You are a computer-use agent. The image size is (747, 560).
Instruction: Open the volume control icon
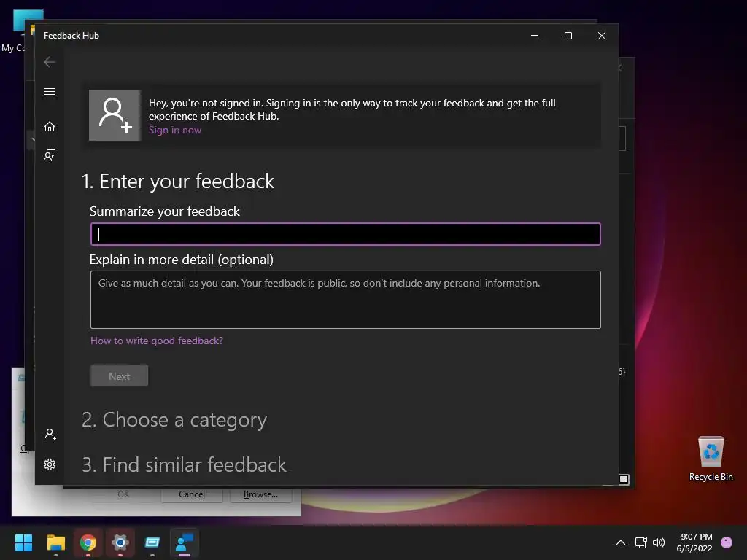[x=659, y=542]
